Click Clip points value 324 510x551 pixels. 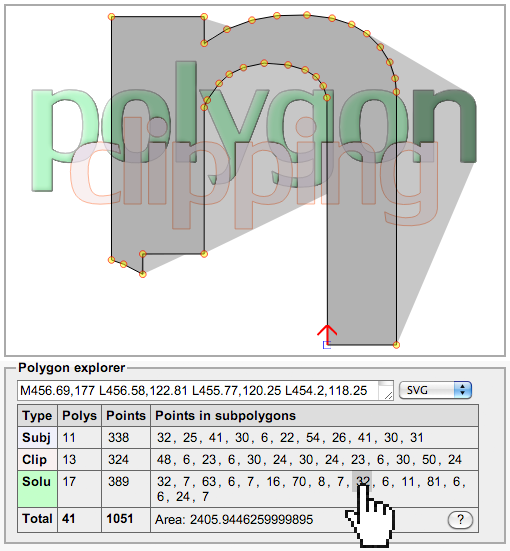pyautogui.click(x=118, y=459)
